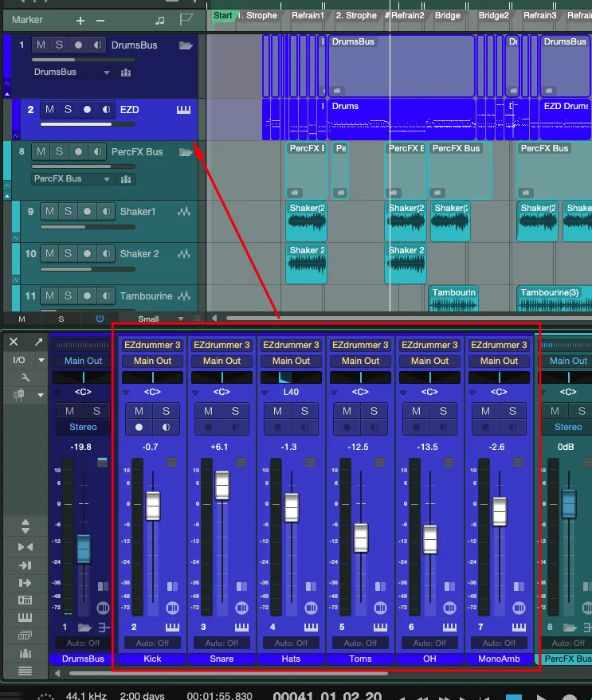Open the PercFX Bus output dropdown
This screenshot has width=592, height=700.
[x=72, y=179]
